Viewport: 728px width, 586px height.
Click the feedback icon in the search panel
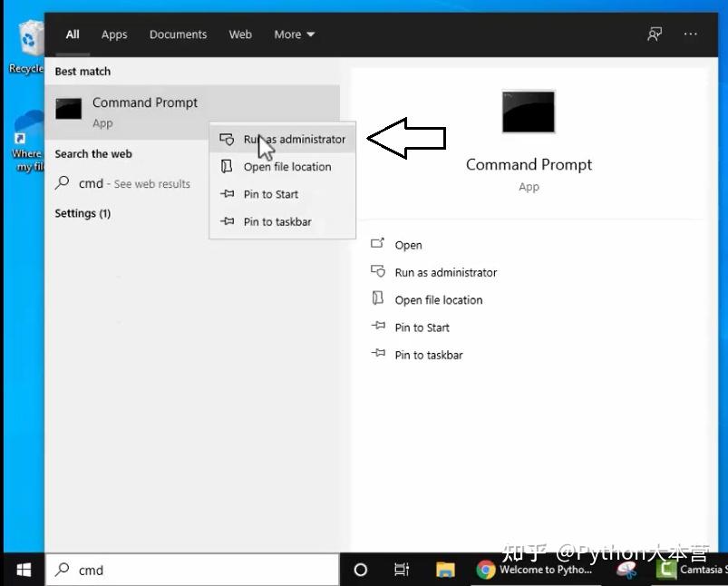click(x=655, y=34)
